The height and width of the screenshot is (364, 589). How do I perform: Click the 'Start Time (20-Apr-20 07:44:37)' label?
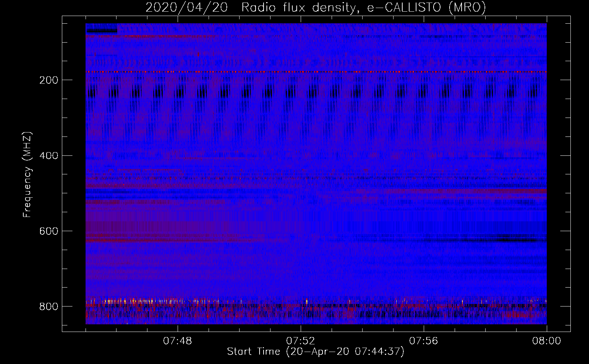point(316,352)
